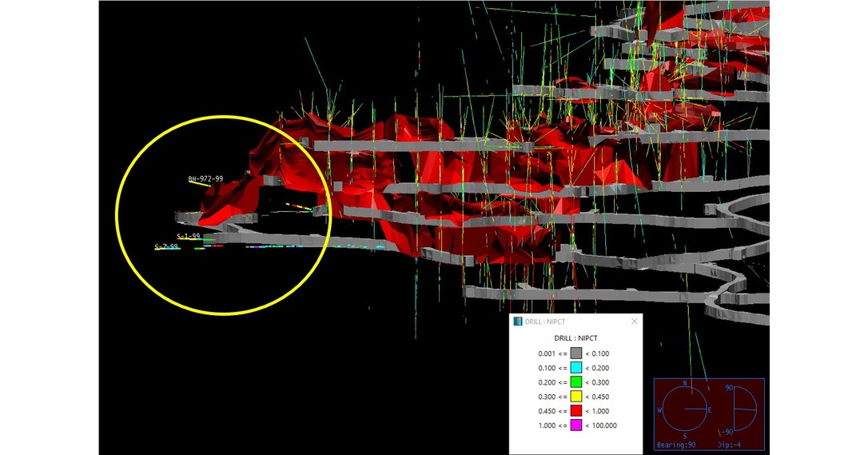
Task: Click the S marker on the compass
Action: [x=684, y=436]
